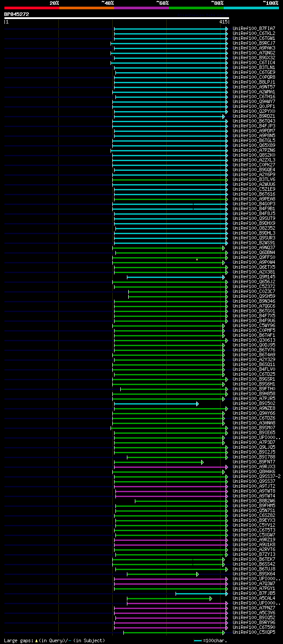Viewport: 283px width, 644px height.
Task: Click the alignment bar of UniRef100_Q9FFS0
Action: pos(170,258)
